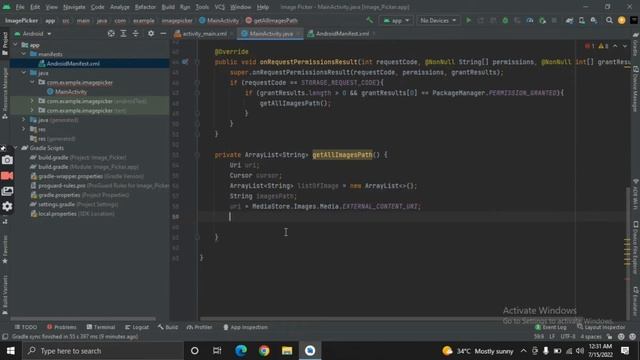This screenshot has height=360, width=640.
Task: Open the SDK Manager icon
Action: 594,20
